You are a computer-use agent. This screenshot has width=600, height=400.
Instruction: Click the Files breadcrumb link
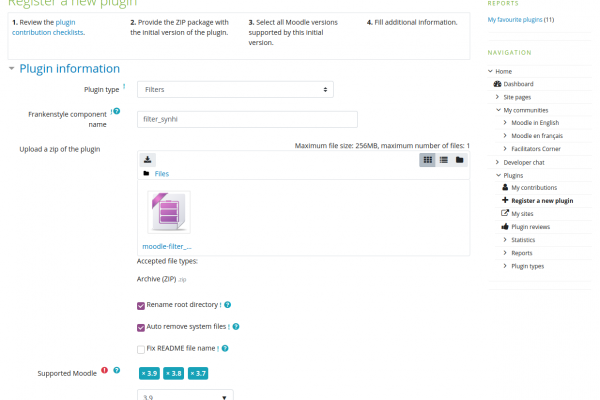(161, 174)
